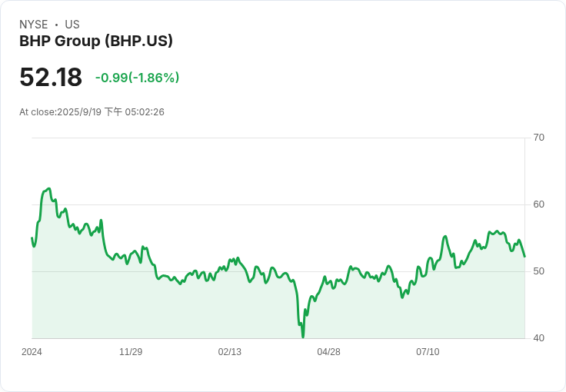Viewport: 566px width, 392px height.
Task: Select the 11/29 date on the x-axis
Action: 131,352
